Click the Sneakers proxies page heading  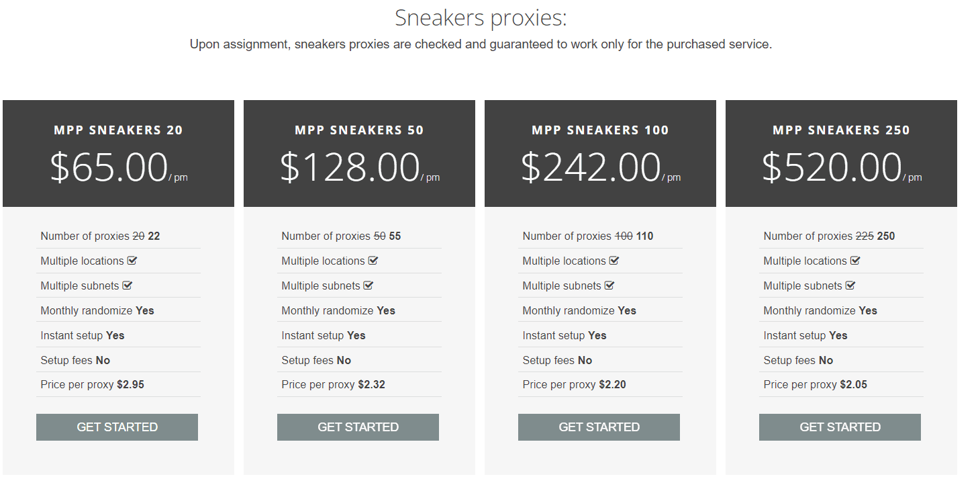(481, 18)
